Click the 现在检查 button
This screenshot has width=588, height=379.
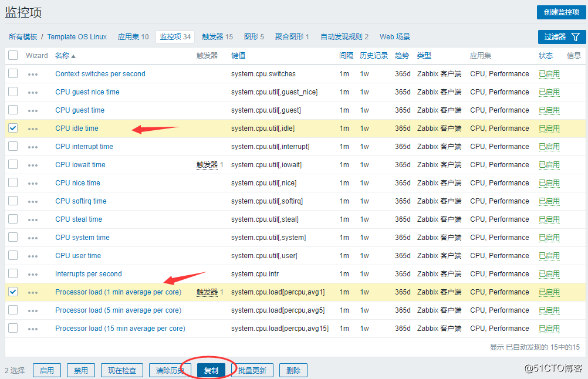(x=122, y=370)
